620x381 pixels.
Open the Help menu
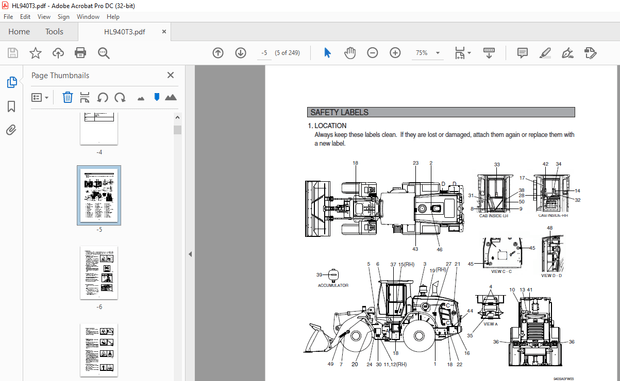113,17
